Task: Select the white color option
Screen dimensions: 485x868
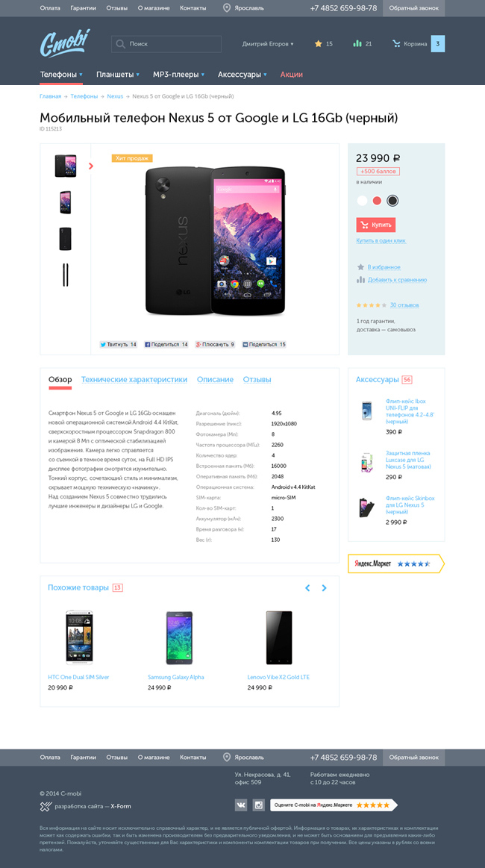Action: tap(362, 200)
